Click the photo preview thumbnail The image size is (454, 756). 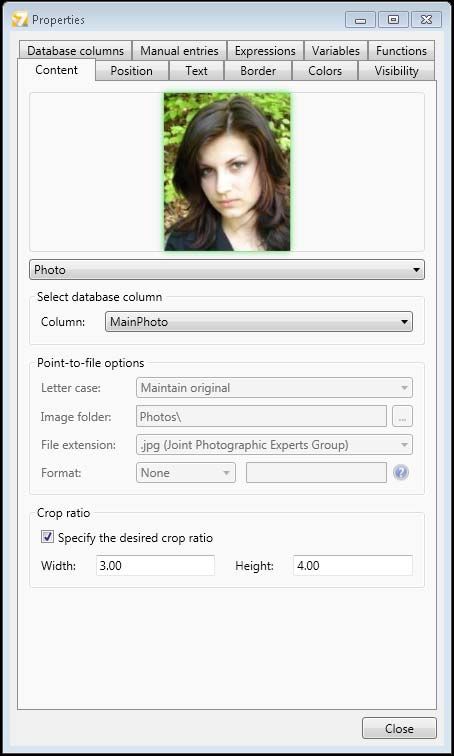(227, 172)
